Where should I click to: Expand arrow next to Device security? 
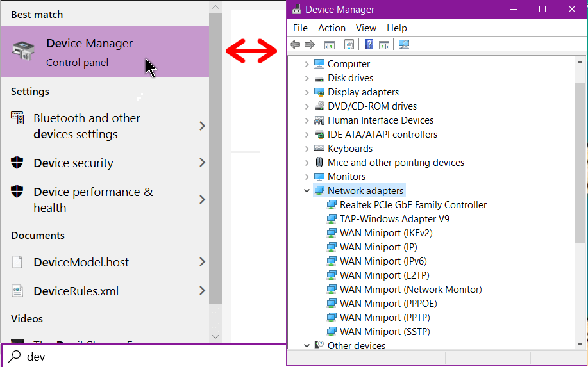[x=202, y=163]
